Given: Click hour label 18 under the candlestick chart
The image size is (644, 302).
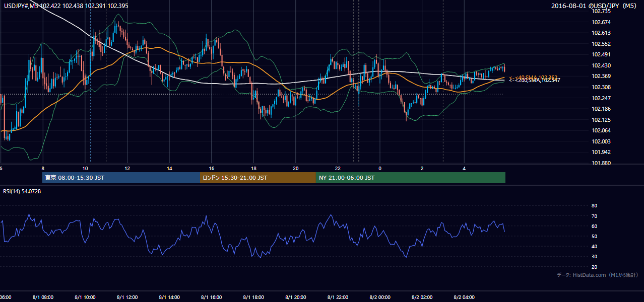Looking at the screenshot, I should (253, 168).
